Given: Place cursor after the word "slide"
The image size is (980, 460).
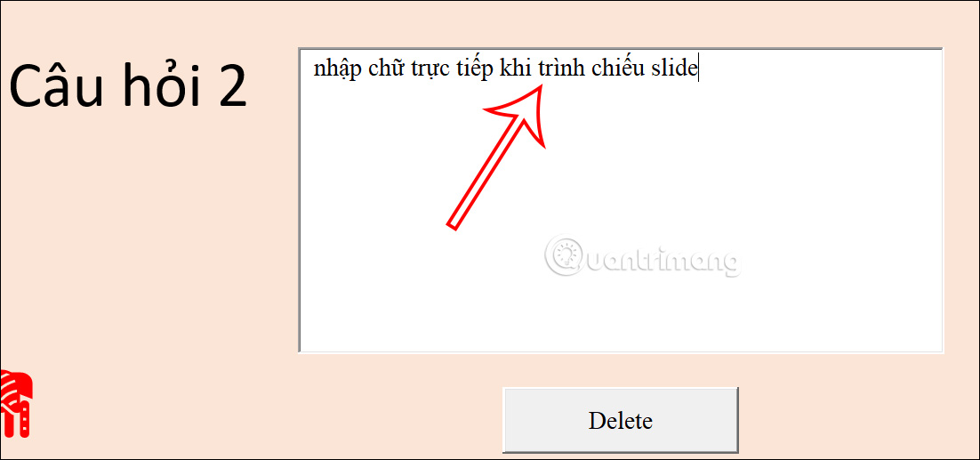Looking at the screenshot, I should 699,68.
